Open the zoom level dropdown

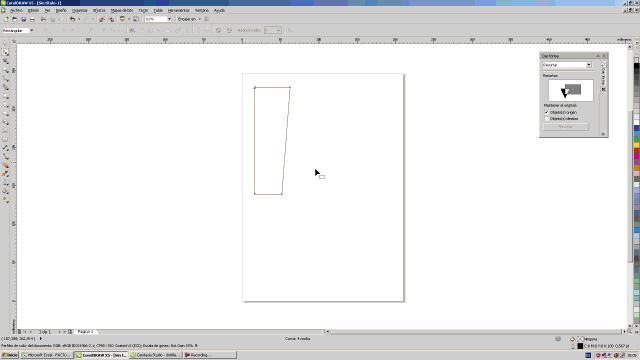[x=169, y=19]
